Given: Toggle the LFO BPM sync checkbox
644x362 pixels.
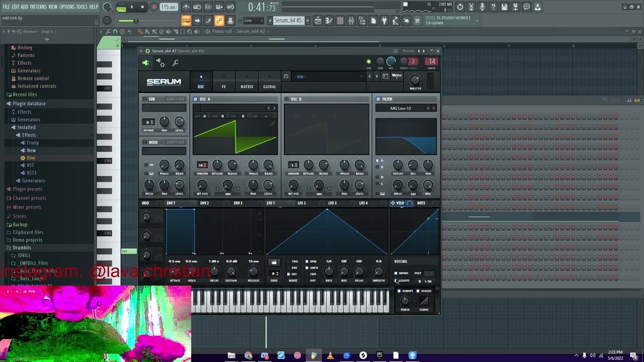Looking at the screenshot, I should [307, 261].
